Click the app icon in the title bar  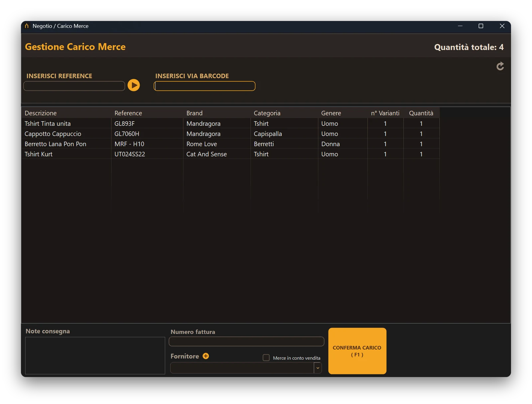point(27,26)
